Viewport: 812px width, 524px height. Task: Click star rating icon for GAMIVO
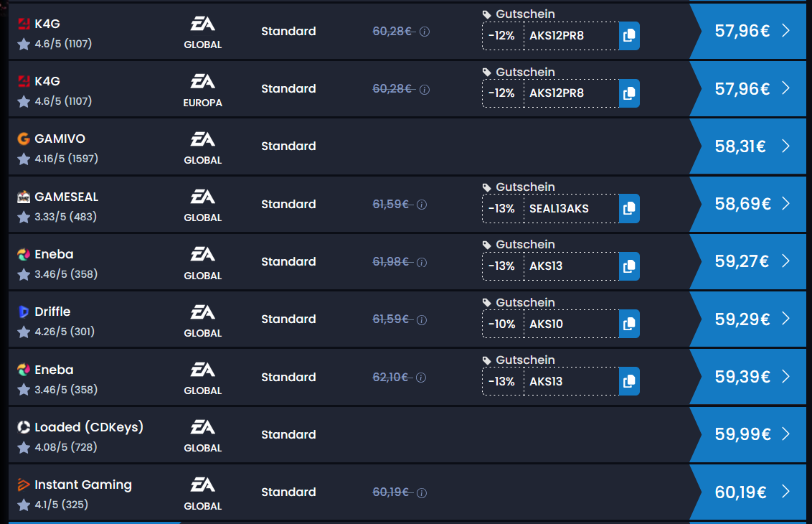(23, 159)
